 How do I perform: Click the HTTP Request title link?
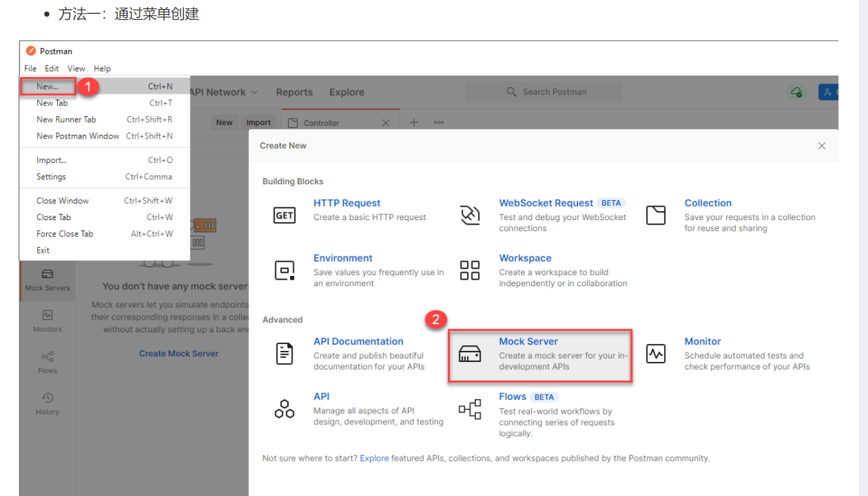tap(347, 203)
